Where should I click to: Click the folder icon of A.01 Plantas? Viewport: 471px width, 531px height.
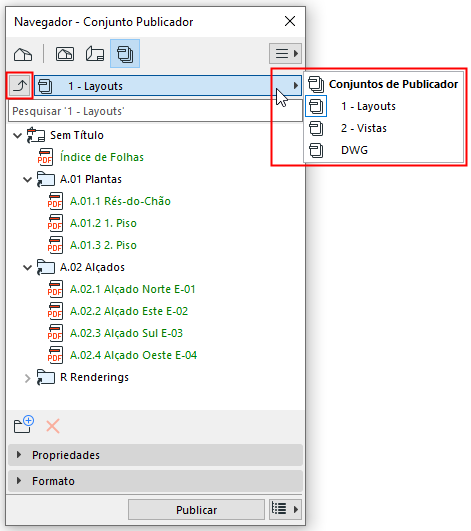pos(45,179)
